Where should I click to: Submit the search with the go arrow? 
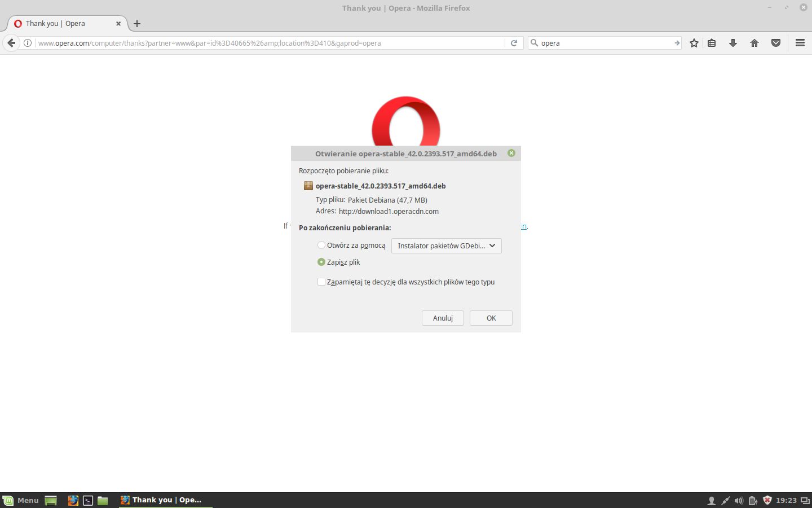(677, 43)
